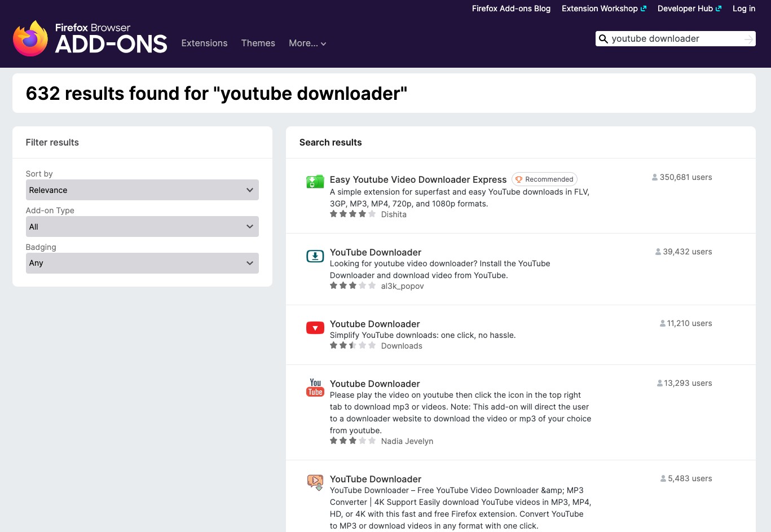This screenshot has height=532, width=771.
Task: Open the Badging dropdown
Action: 142,263
